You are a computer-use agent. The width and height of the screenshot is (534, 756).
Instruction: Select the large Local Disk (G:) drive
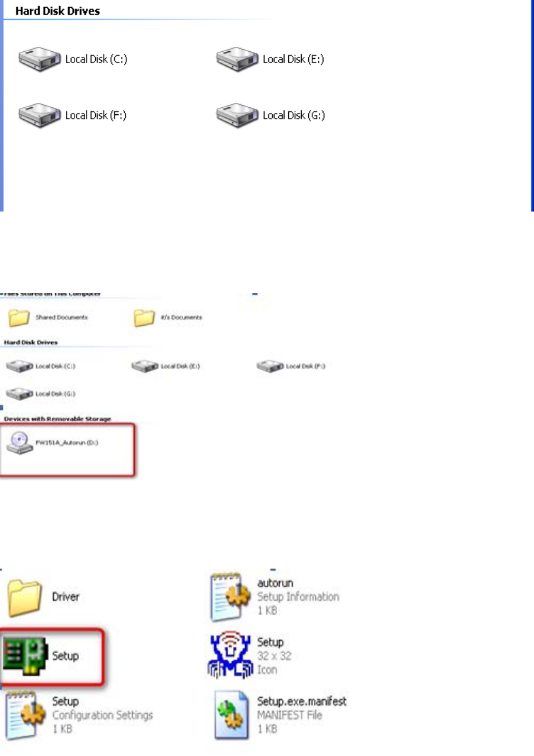(x=270, y=115)
